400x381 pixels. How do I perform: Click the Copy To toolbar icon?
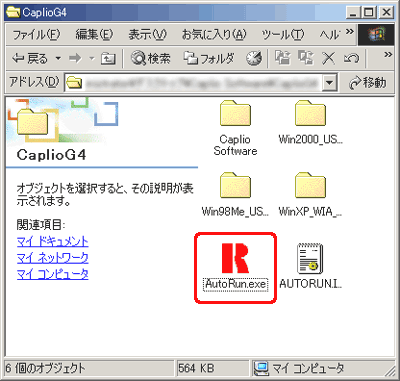pos(306,58)
